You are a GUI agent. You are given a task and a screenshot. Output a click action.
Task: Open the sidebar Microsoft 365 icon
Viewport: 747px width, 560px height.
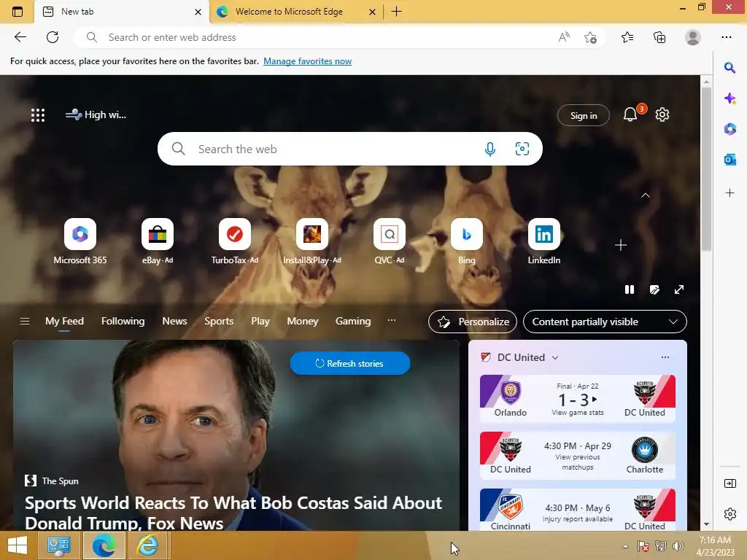click(x=729, y=128)
